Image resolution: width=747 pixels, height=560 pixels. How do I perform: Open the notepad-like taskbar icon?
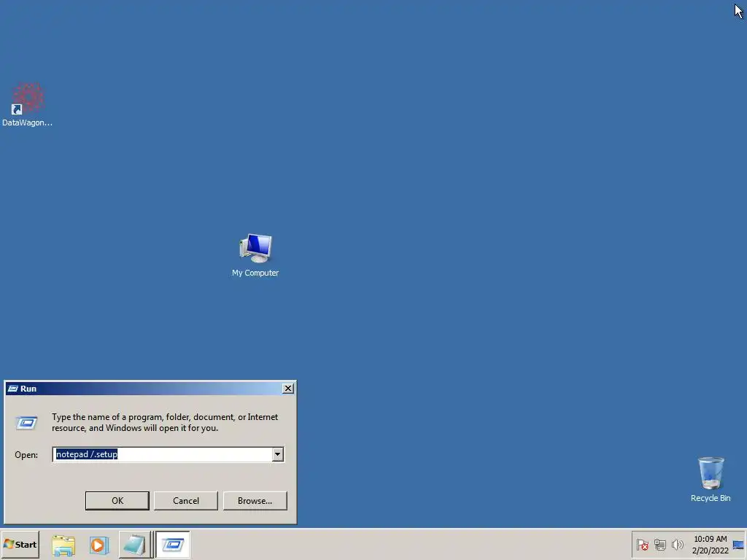[134, 545]
